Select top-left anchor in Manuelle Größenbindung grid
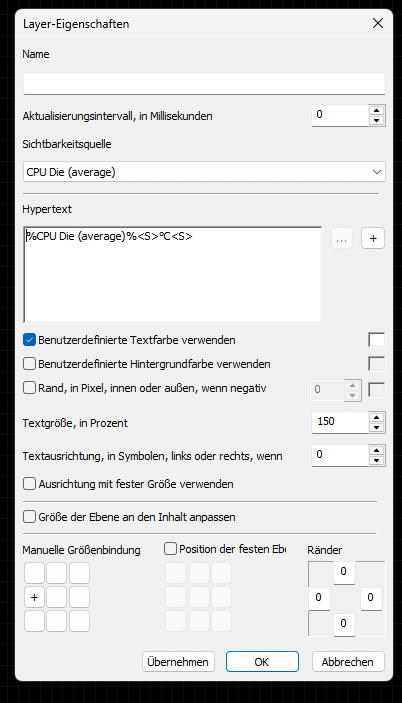 tap(35, 573)
